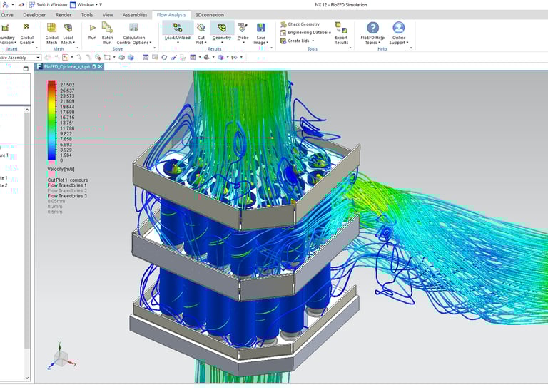Open the View tab
Screen dimensions: 548x392
point(108,15)
